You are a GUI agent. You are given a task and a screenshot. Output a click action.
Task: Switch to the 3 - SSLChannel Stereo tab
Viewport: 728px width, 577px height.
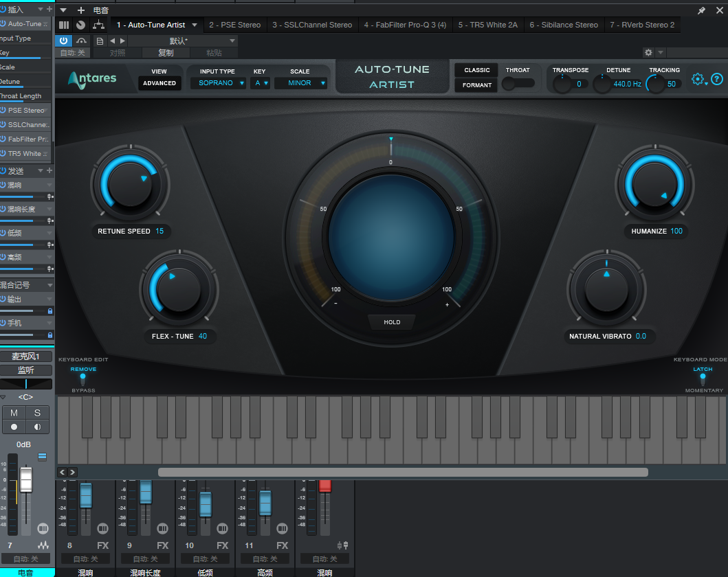312,25
